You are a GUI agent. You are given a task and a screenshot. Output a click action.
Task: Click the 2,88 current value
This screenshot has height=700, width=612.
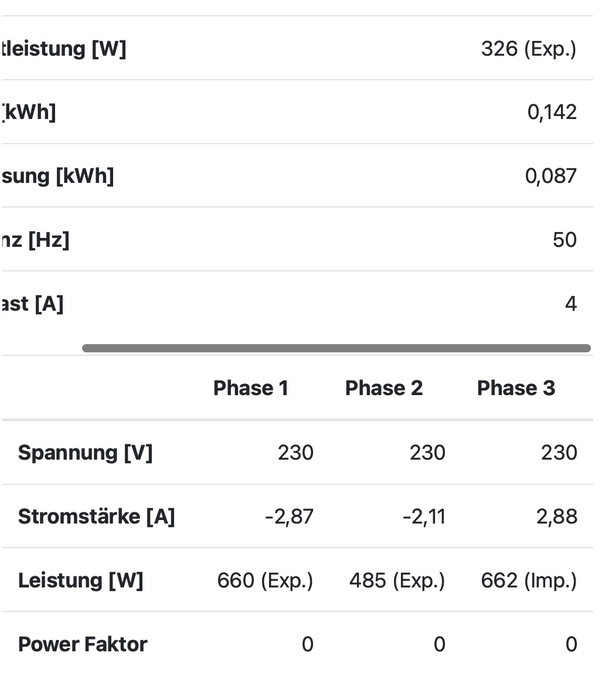coord(556,516)
